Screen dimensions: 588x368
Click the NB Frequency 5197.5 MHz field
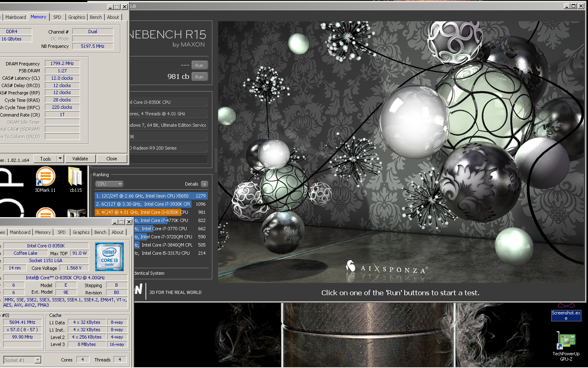tap(93, 46)
